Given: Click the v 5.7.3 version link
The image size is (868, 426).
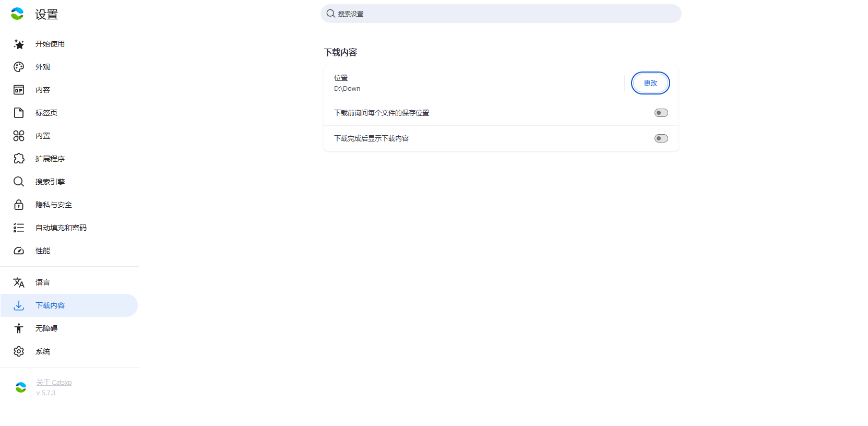Looking at the screenshot, I should [46, 393].
